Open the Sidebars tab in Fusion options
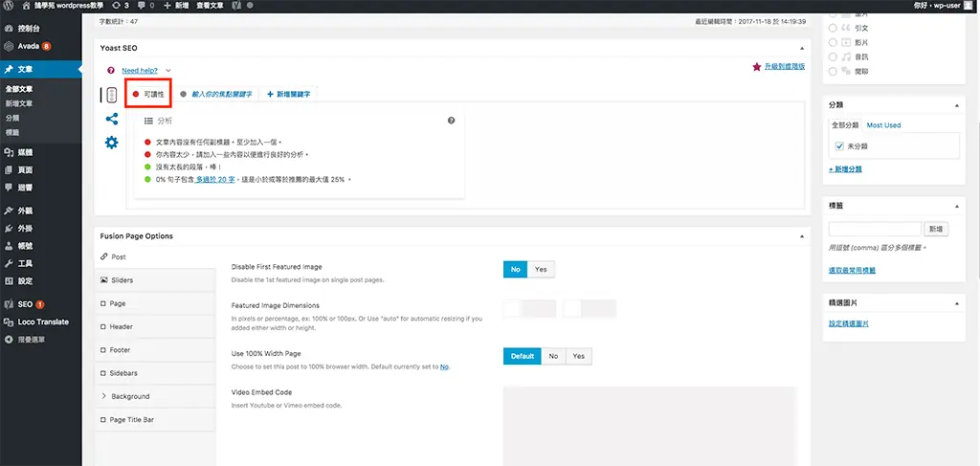This screenshot has width=980, height=466. coord(155,373)
